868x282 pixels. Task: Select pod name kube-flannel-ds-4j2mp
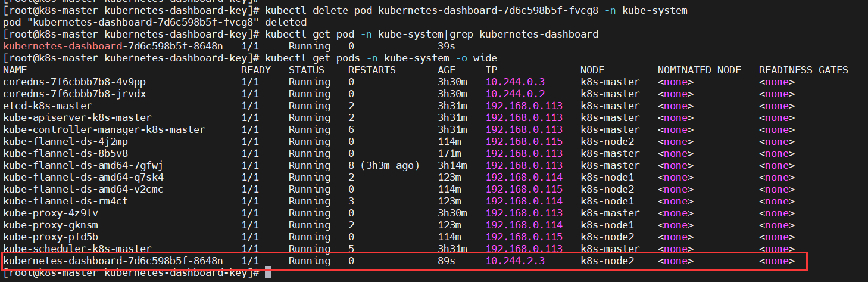click(65, 141)
